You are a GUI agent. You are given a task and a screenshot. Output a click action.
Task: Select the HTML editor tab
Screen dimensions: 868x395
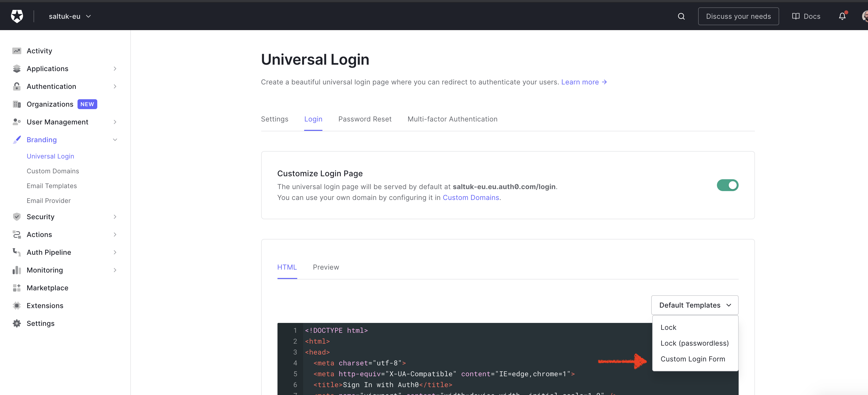click(x=287, y=267)
